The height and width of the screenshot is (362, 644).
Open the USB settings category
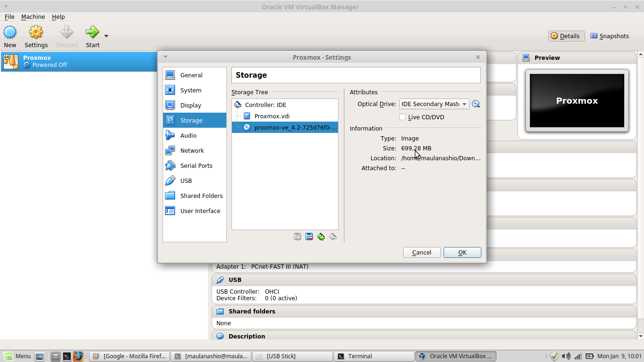[195, 181]
